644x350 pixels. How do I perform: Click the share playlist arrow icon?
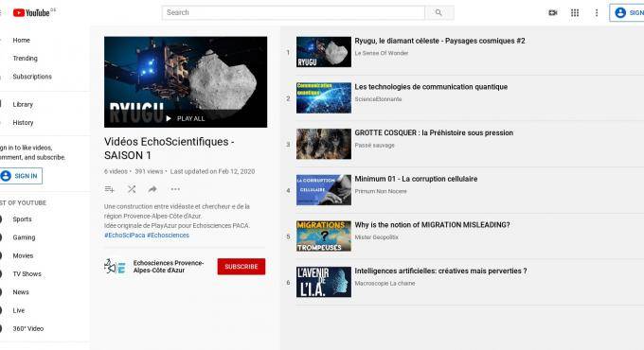tap(152, 189)
